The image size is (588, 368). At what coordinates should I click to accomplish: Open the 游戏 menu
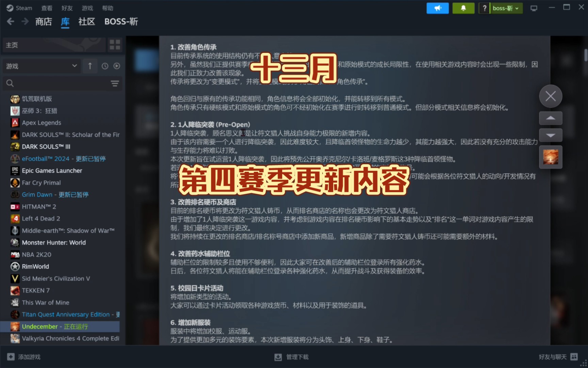pyautogui.click(x=87, y=8)
